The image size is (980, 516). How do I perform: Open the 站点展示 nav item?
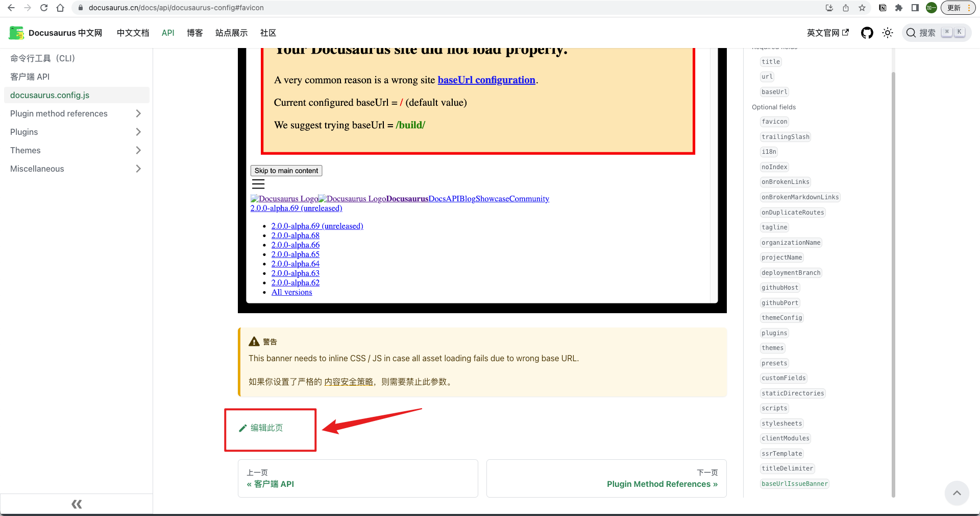point(231,33)
